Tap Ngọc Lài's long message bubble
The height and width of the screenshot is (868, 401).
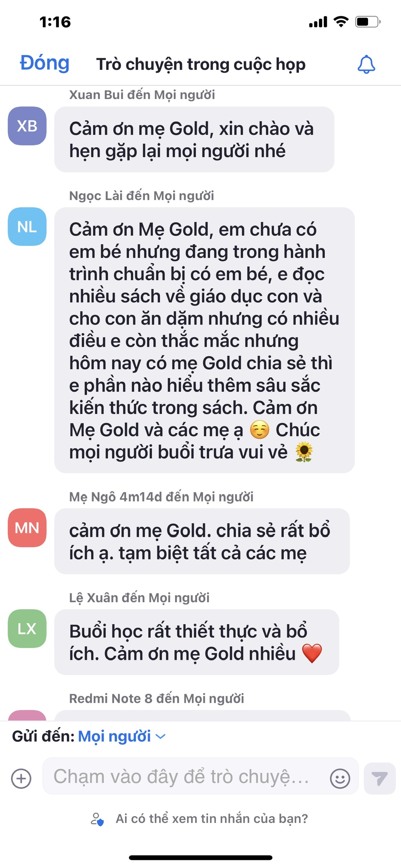(204, 340)
